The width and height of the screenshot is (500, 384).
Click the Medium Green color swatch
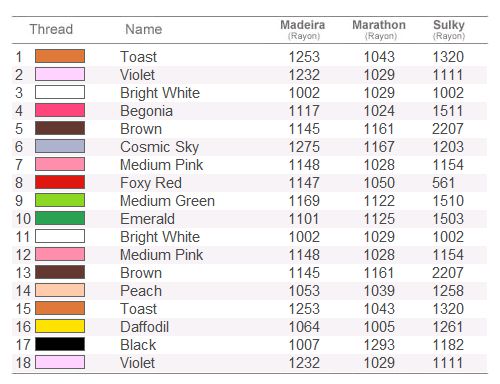point(60,200)
